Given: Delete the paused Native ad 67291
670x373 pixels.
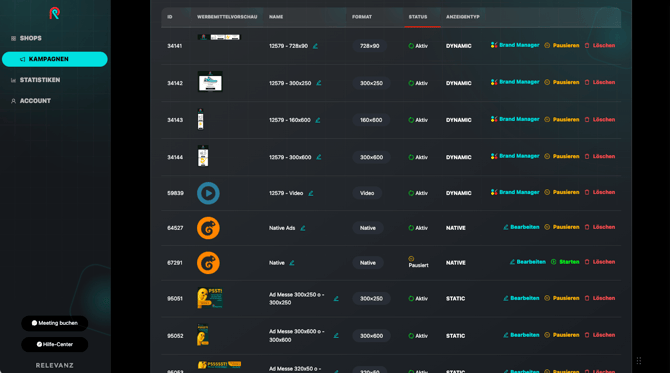Looking at the screenshot, I should point(600,262).
